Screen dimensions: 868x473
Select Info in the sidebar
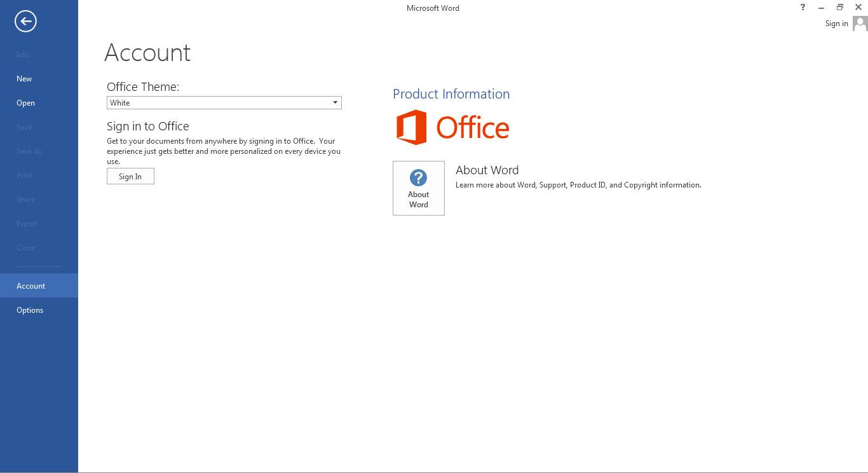pyautogui.click(x=39, y=55)
